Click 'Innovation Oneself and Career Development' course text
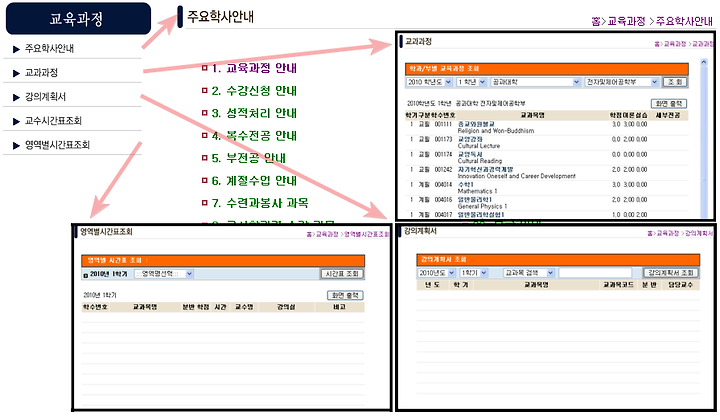 click(516, 176)
